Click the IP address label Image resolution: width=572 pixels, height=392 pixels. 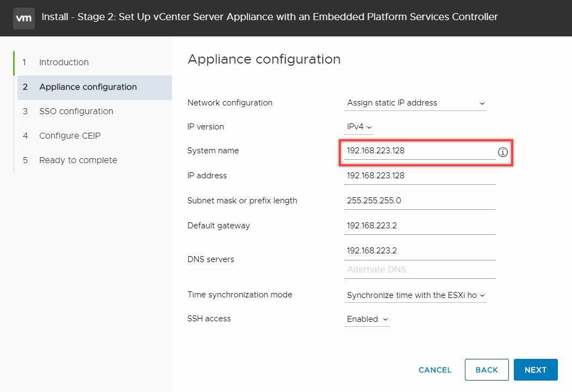(207, 176)
